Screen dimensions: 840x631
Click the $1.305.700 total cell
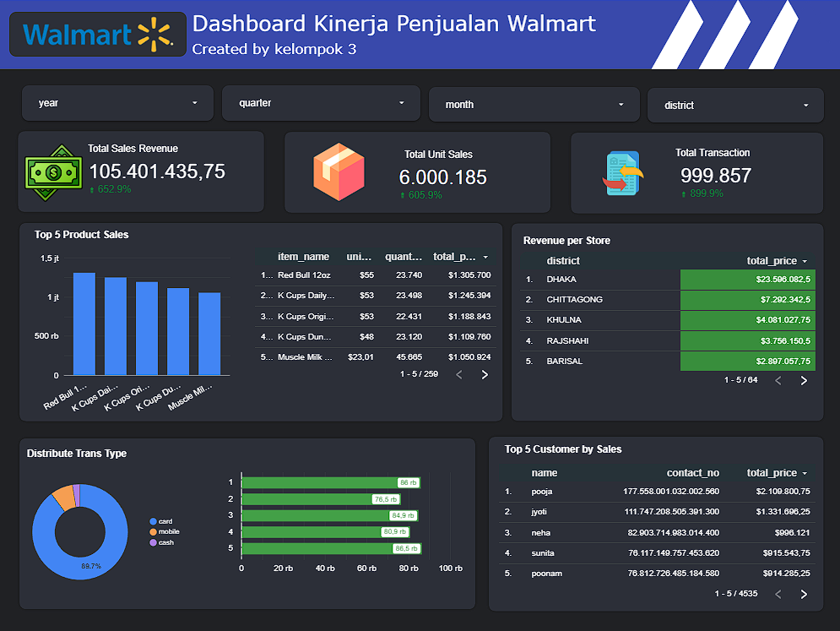point(469,275)
